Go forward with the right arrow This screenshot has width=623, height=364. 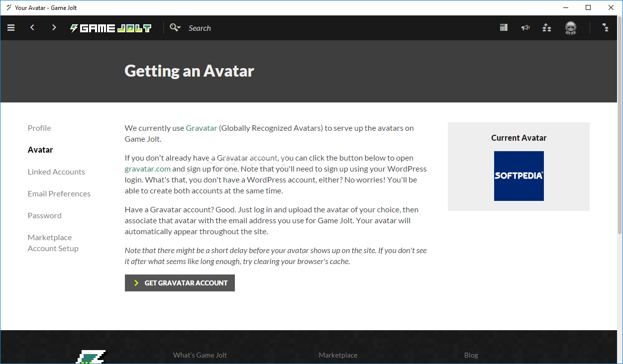pyautogui.click(x=54, y=28)
